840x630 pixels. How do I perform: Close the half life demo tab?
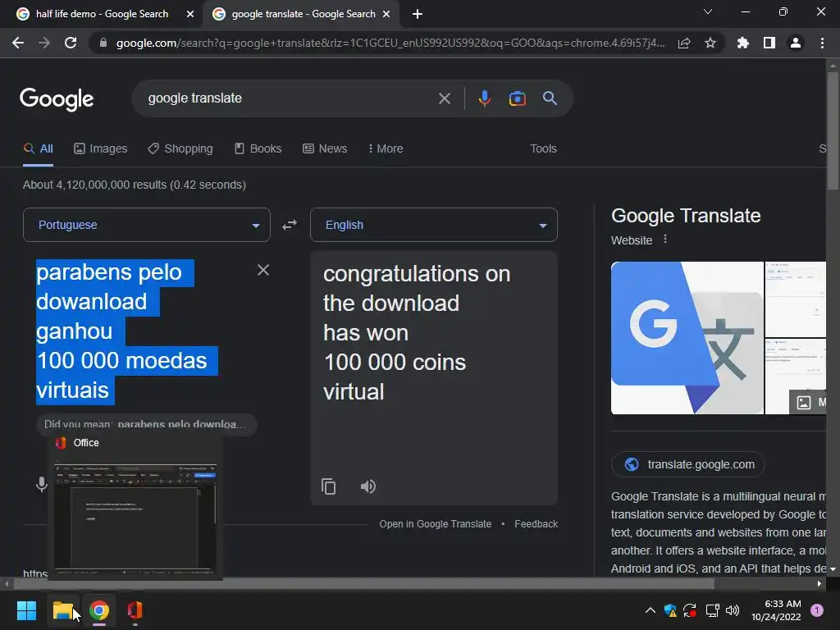pos(189,14)
